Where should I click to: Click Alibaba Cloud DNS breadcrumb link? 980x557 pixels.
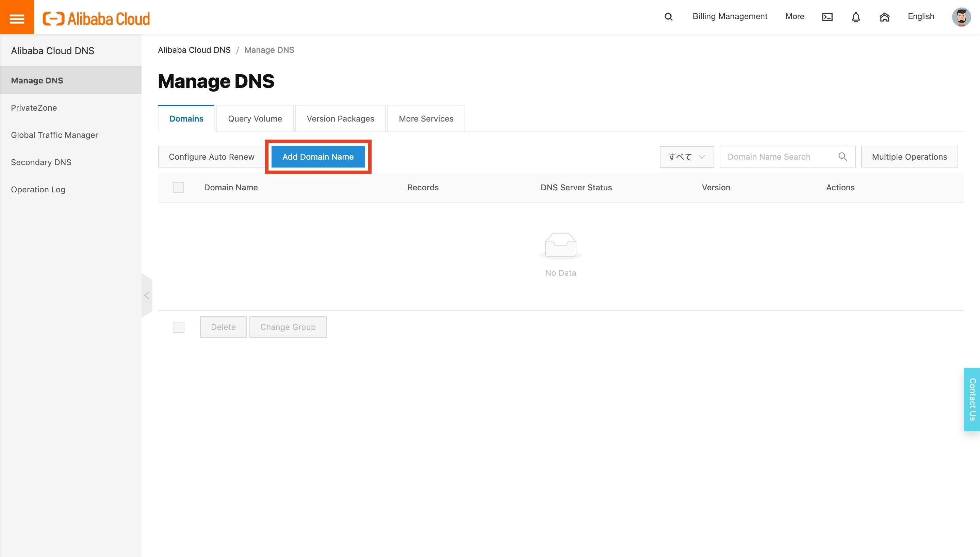194,50
